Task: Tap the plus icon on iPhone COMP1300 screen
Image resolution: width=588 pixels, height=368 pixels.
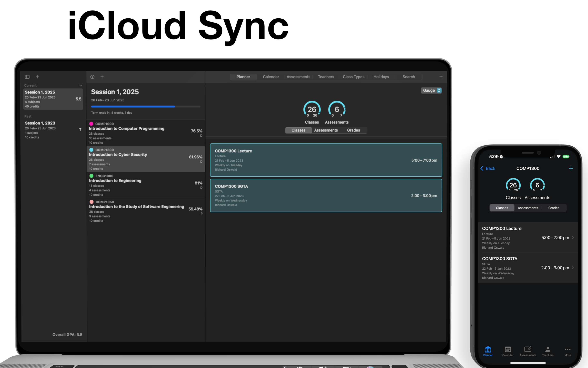Action: coord(571,168)
